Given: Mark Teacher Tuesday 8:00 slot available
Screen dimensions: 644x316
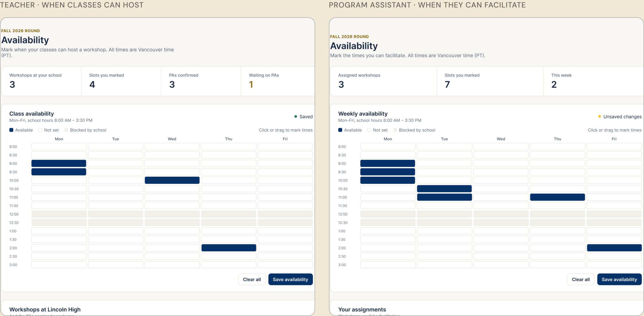Looking at the screenshot, I should (x=116, y=147).
